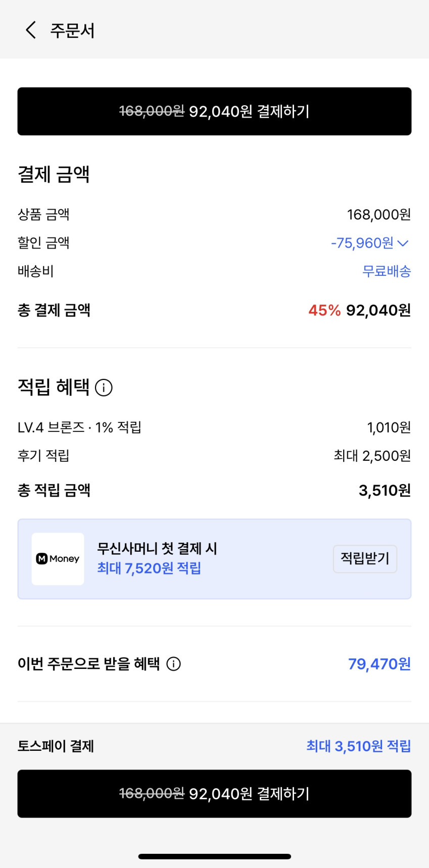This screenshot has width=429, height=868.
Task: Tap the 상품 금액 168,000원 value
Action: click(x=378, y=215)
